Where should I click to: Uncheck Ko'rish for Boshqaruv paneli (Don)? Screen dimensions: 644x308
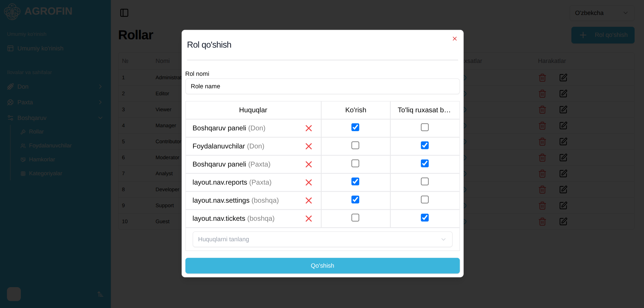(355, 127)
